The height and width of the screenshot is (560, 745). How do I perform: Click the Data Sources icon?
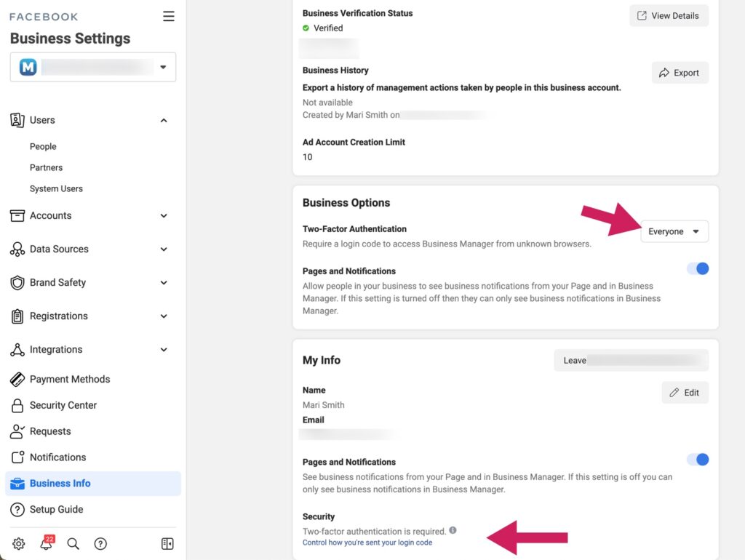(17, 249)
